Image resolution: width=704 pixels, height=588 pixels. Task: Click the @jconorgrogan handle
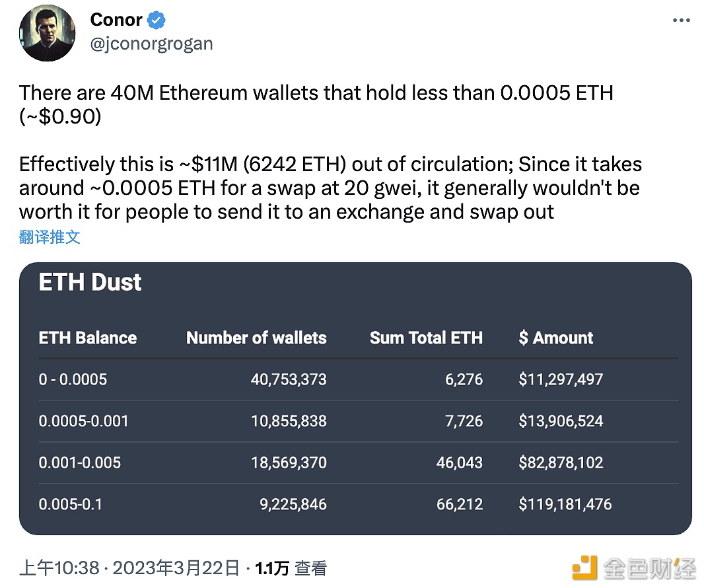[151, 44]
